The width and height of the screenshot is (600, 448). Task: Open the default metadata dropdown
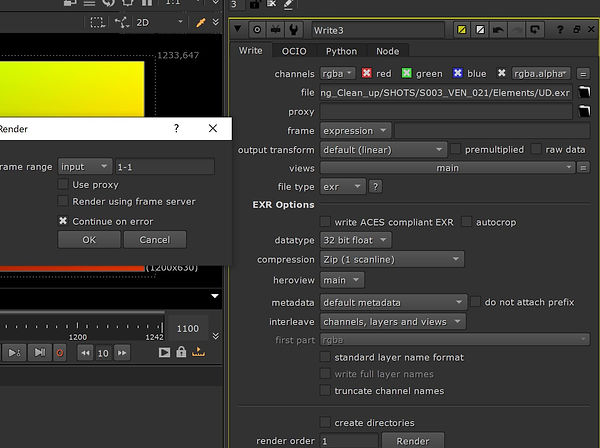[393, 302]
